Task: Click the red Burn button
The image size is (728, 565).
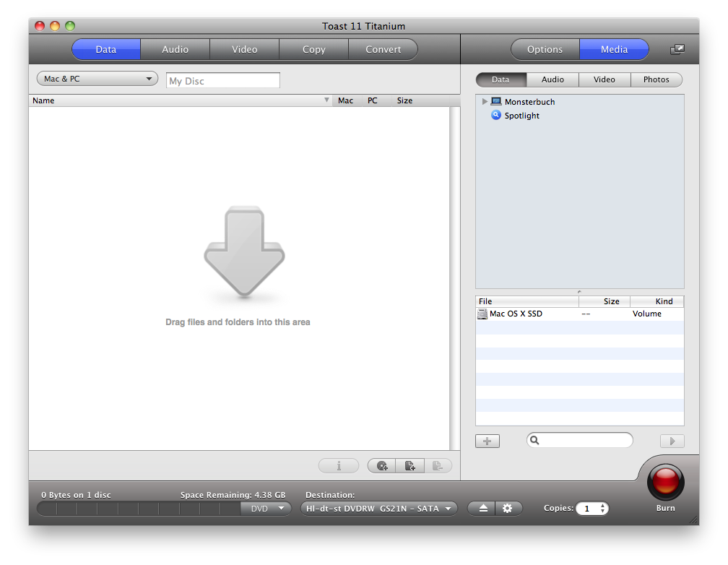Action: pyautogui.click(x=665, y=481)
